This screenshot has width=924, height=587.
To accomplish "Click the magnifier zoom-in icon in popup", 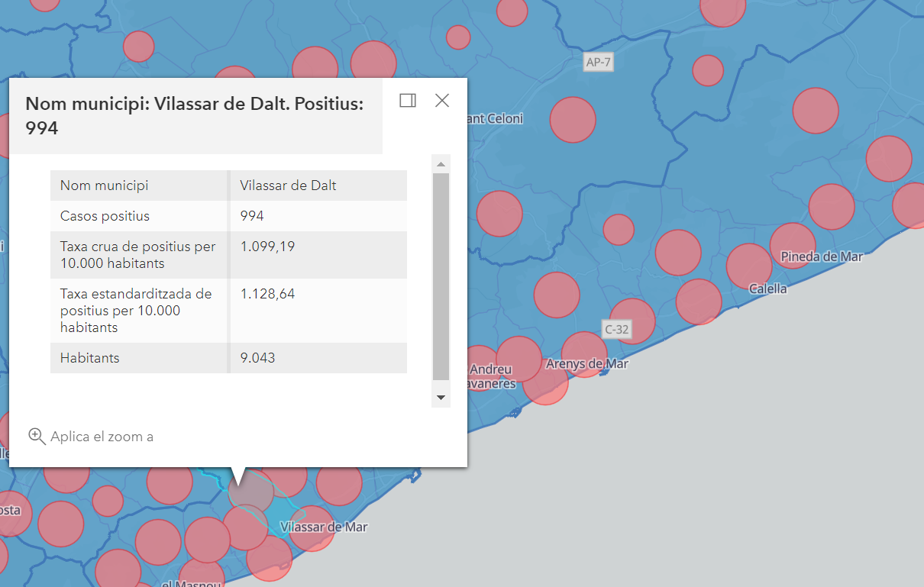I will point(37,437).
